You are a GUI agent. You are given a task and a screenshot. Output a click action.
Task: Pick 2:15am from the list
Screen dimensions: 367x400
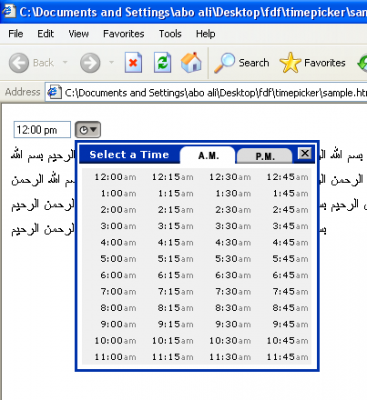coord(176,210)
